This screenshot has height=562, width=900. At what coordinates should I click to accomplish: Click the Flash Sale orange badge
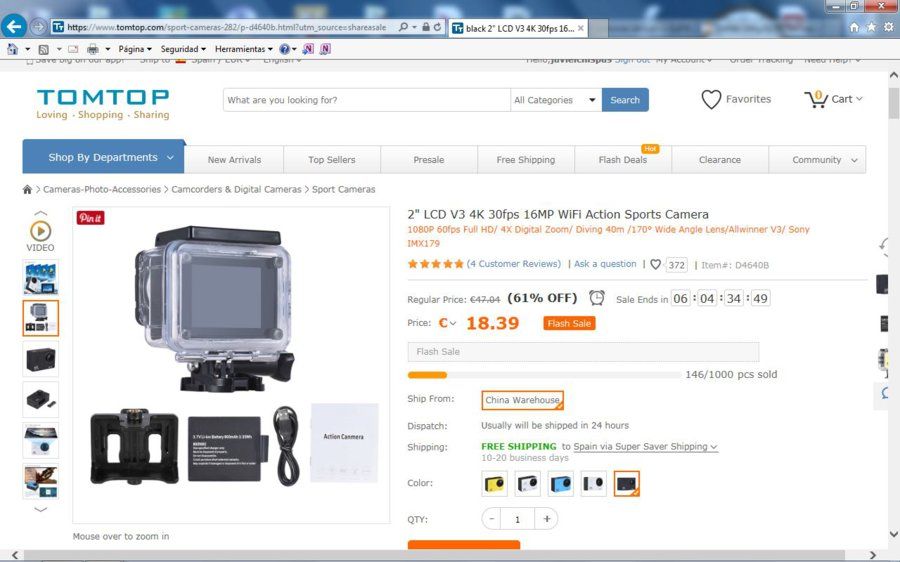pyautogui.click(x=569, y=324)
